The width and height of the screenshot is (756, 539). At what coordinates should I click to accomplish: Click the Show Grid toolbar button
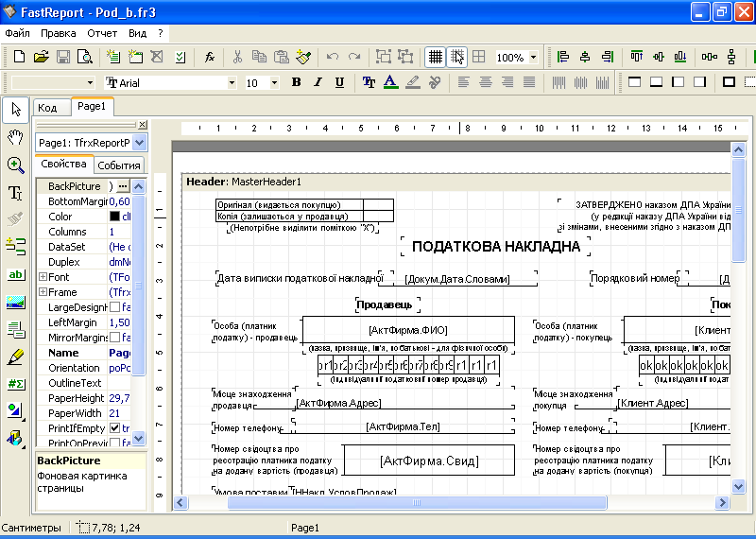(x=436, y=57)
